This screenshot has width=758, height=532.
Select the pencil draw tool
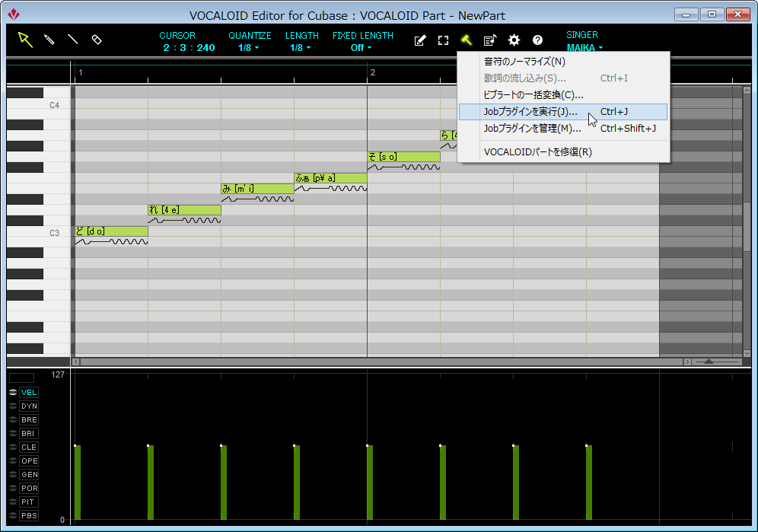coord(49,40)
